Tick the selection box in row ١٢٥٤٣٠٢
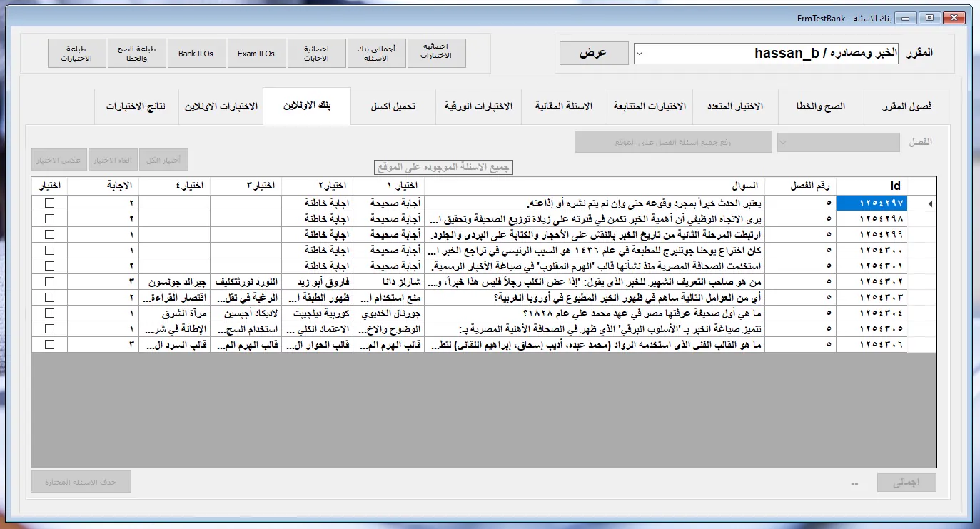Image resolution: width=980 pixels, height=529 pixels. point(49,281)
